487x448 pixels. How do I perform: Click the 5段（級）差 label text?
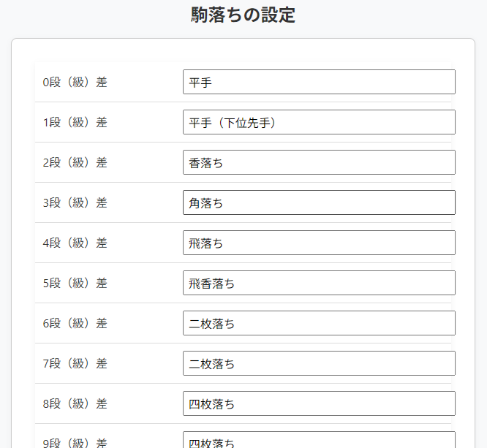(75, 284)
